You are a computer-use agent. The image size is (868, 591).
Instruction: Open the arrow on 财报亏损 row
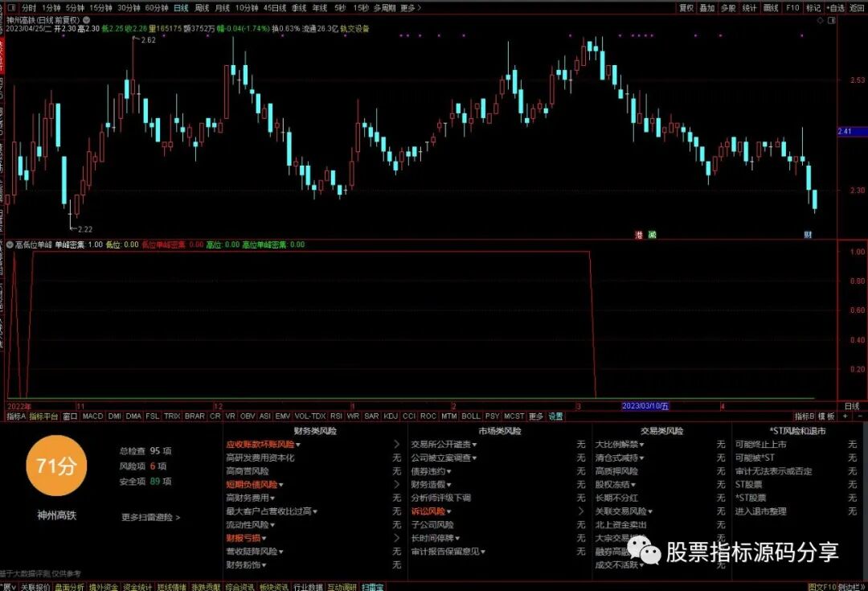[x=396, y=538]
